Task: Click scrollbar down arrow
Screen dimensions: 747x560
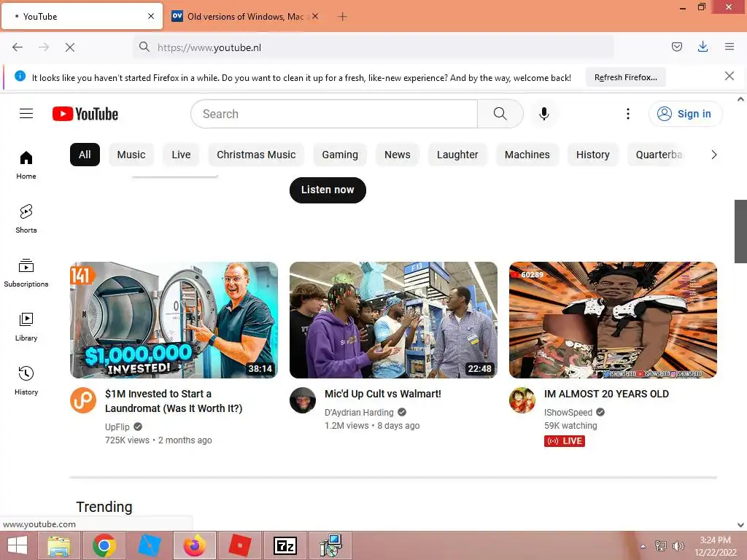Action: (740, 525)
